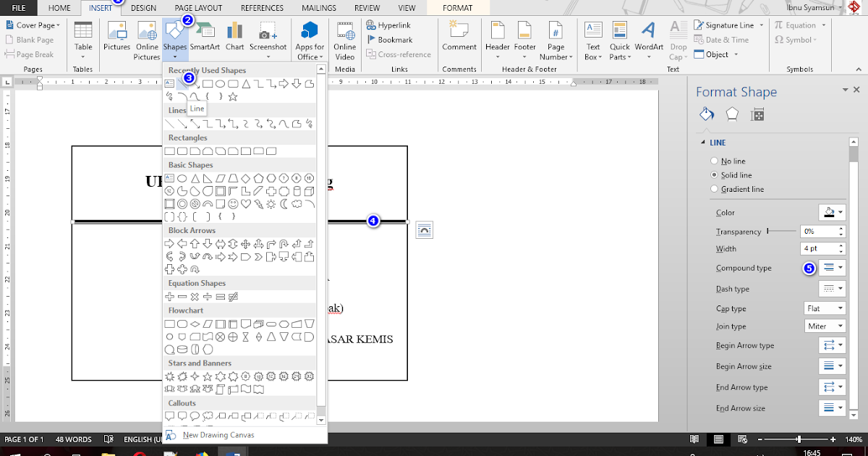Click New Drawing Canvas
868x456 pixels.
tap(218, 435)
